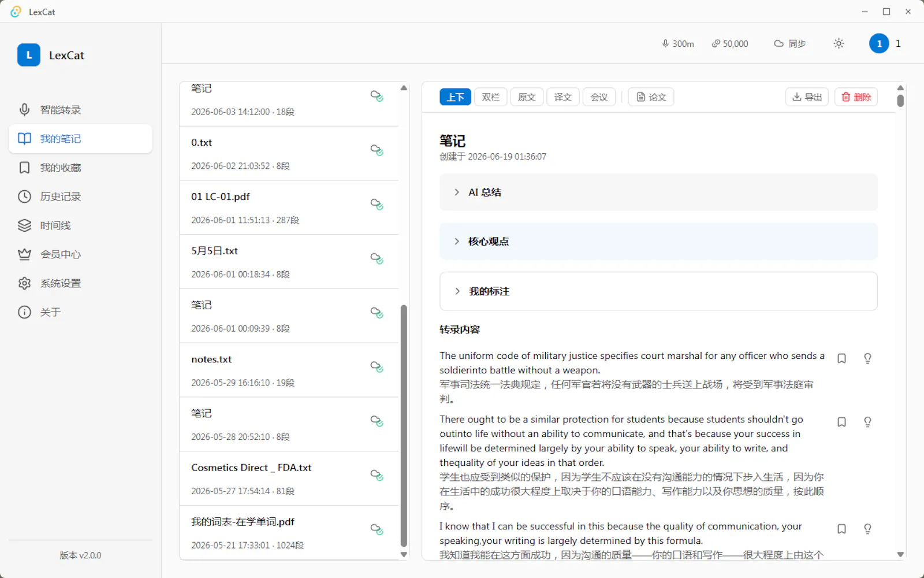Click the 同步 cloud sync button
924x578 pixels.
[790, 44]
